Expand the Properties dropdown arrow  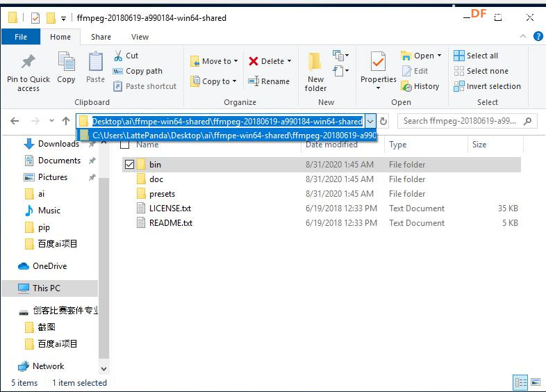point(378,88)
